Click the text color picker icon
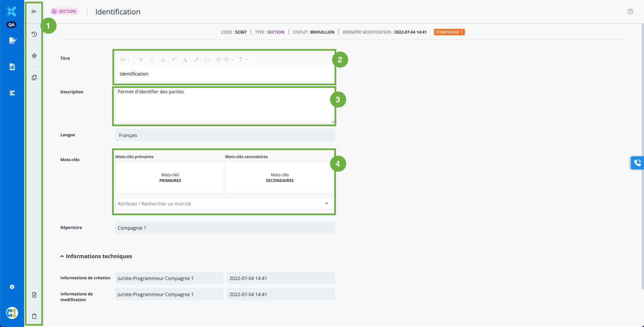The width and height of the screenshot is (644, 327). 185,59
